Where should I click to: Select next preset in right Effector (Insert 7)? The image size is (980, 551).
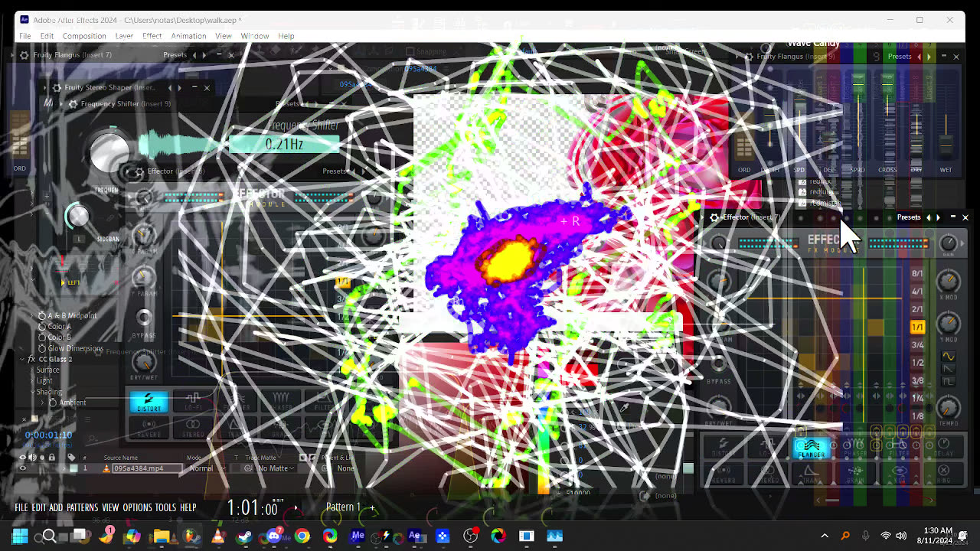(938, 217)
